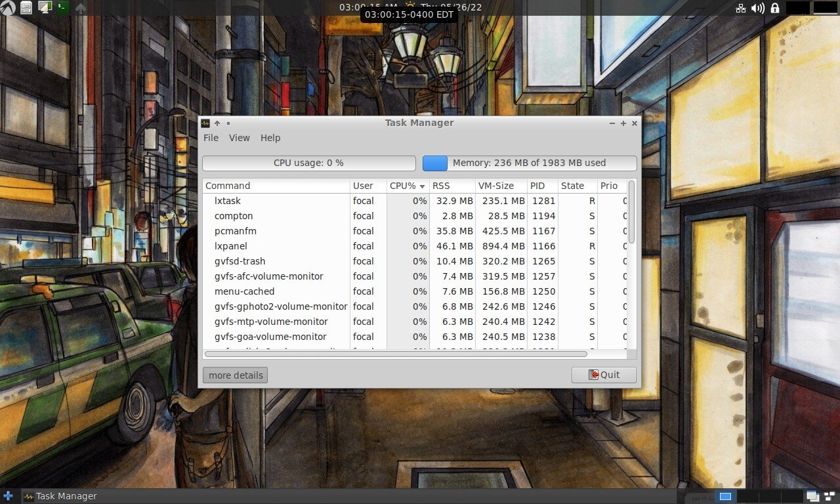Click the roll-up arrow in Task Manager titlebar
Viewport: 840px width, 504px height.
tap(217, 123)
